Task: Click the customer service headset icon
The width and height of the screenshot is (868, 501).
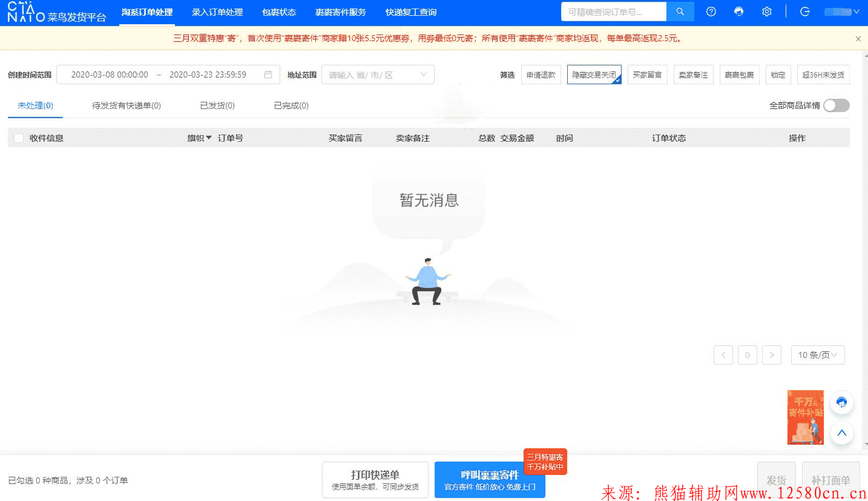Action: 738,12
